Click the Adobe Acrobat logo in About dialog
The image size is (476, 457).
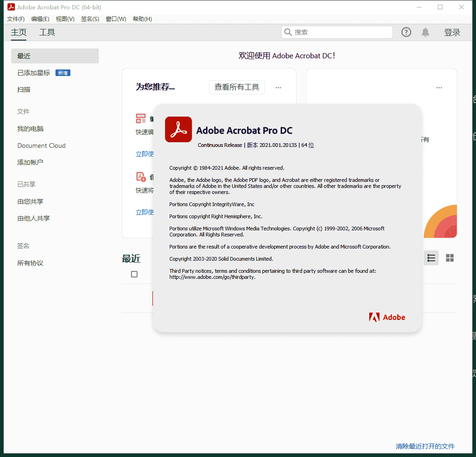178,129
